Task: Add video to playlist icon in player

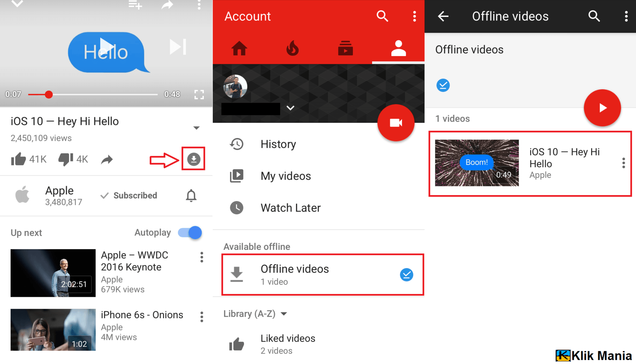Action: [x=135, y=5]
